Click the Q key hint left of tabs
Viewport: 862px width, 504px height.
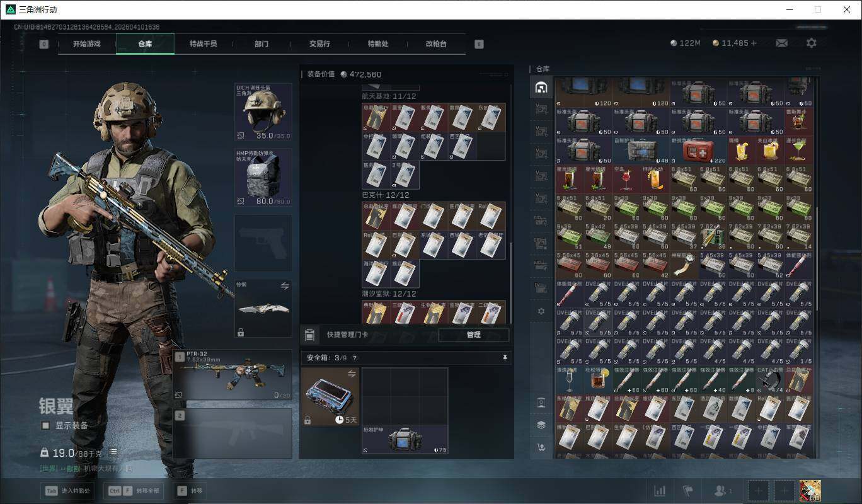[x=43, y=44]
